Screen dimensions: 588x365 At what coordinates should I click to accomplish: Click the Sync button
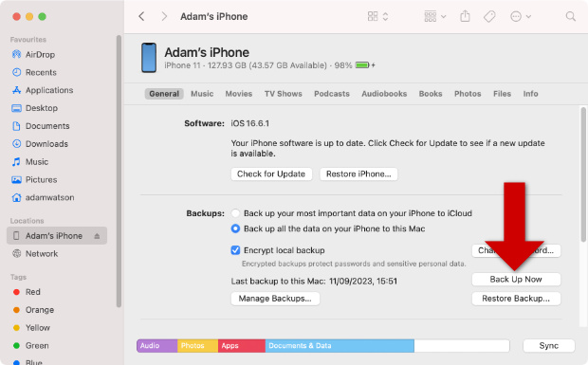click(x=548, y=345)
